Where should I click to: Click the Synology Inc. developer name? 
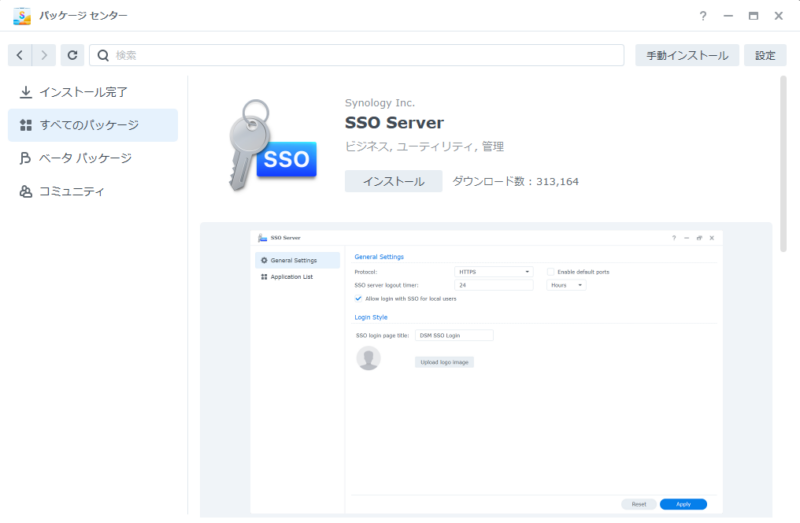point(380,103)
